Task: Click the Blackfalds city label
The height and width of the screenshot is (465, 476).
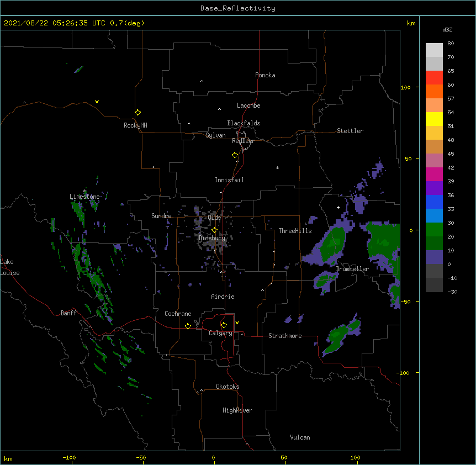Action: 244,123
